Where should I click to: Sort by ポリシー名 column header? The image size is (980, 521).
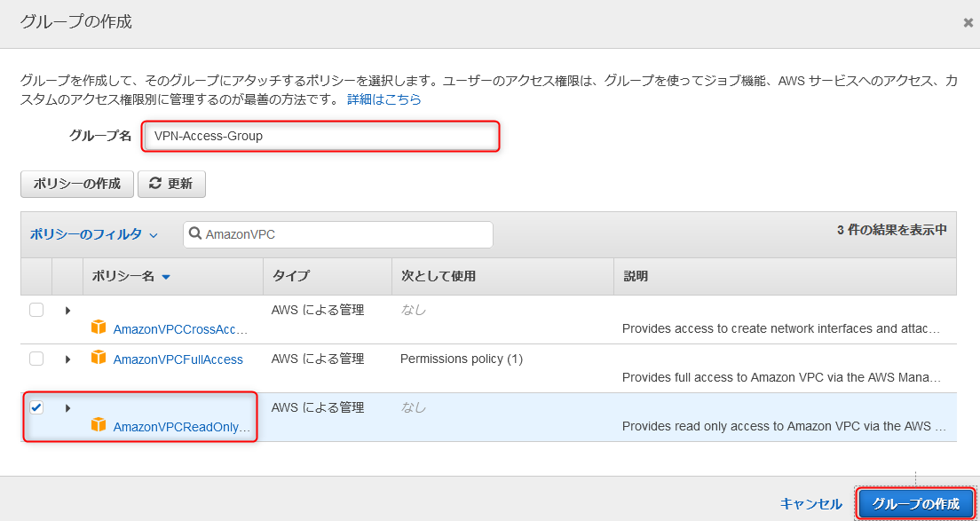[x=130, y=276]
